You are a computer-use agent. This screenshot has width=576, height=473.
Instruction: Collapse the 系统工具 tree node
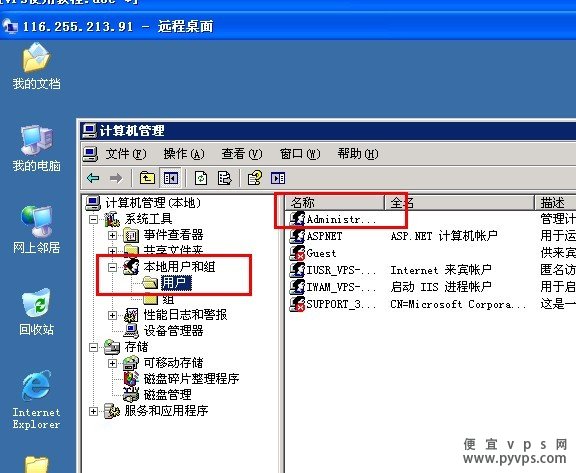[x=94, y=220]
